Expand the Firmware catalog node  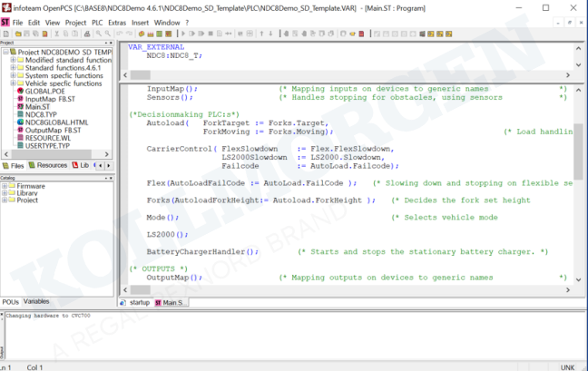5,186
